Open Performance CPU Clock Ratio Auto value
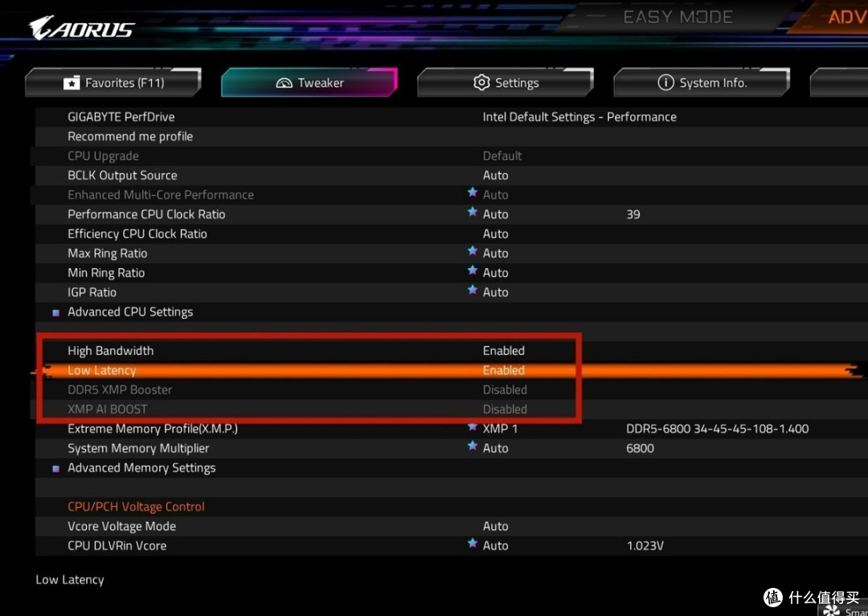868x616 pixels. coord(495,214)
